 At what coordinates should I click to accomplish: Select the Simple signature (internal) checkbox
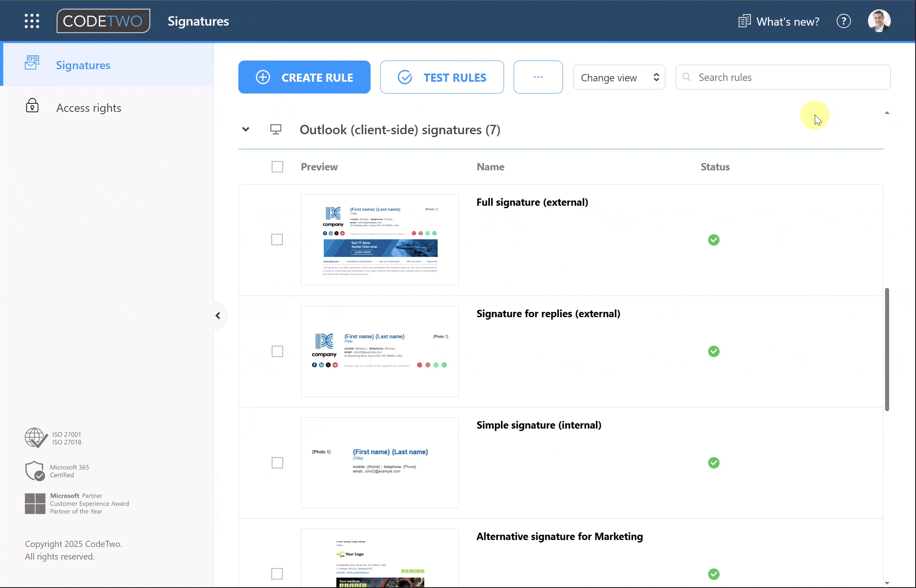click(277, 463)
